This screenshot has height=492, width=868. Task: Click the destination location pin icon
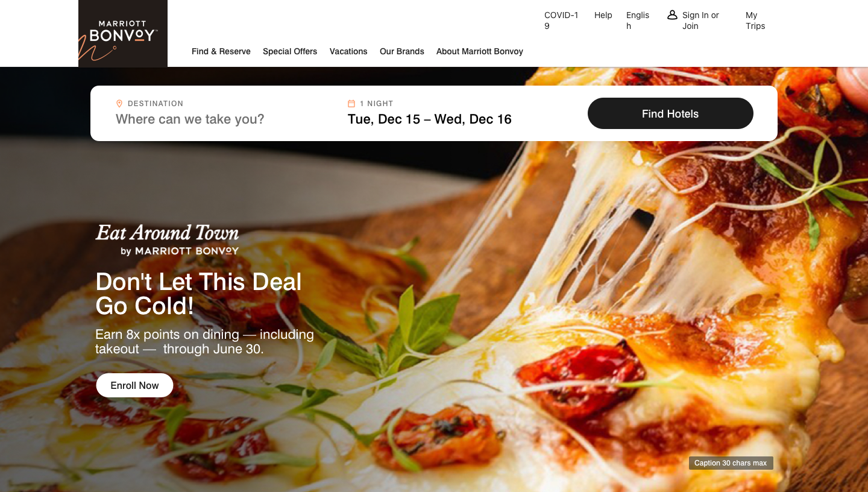[119, 104]
